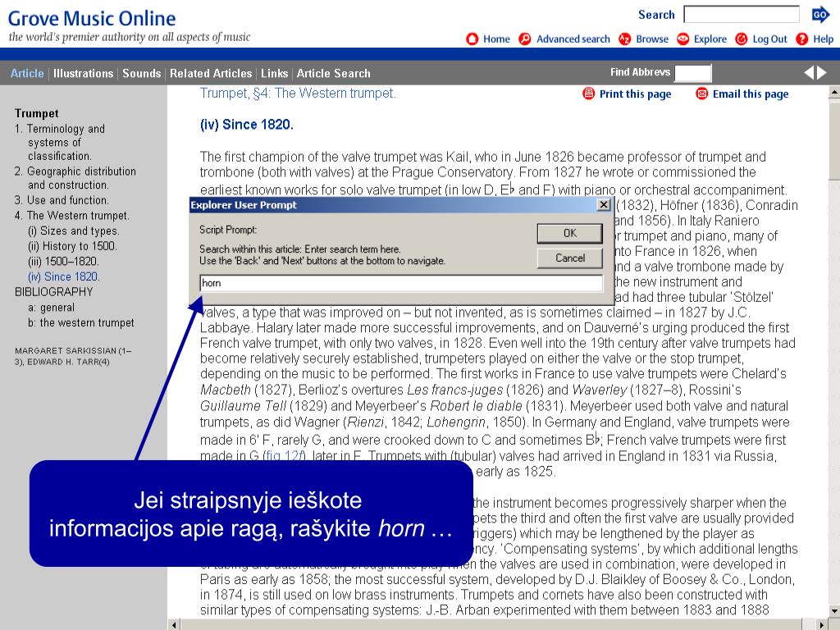Viewport: 840px width, 630px height.
Task: Click the Log Out link
Action: (769, 39)
